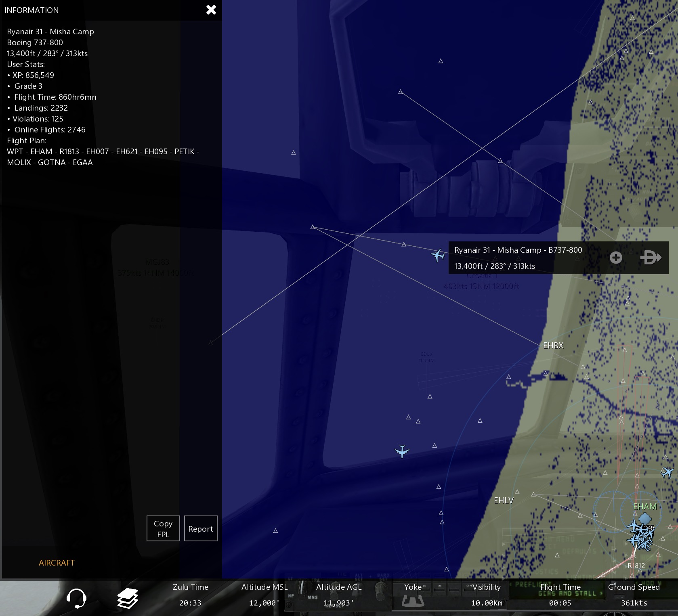Screen dimensions: 678x616
Task: Tap the yoke icon in status bar
Action: point(413,602)
